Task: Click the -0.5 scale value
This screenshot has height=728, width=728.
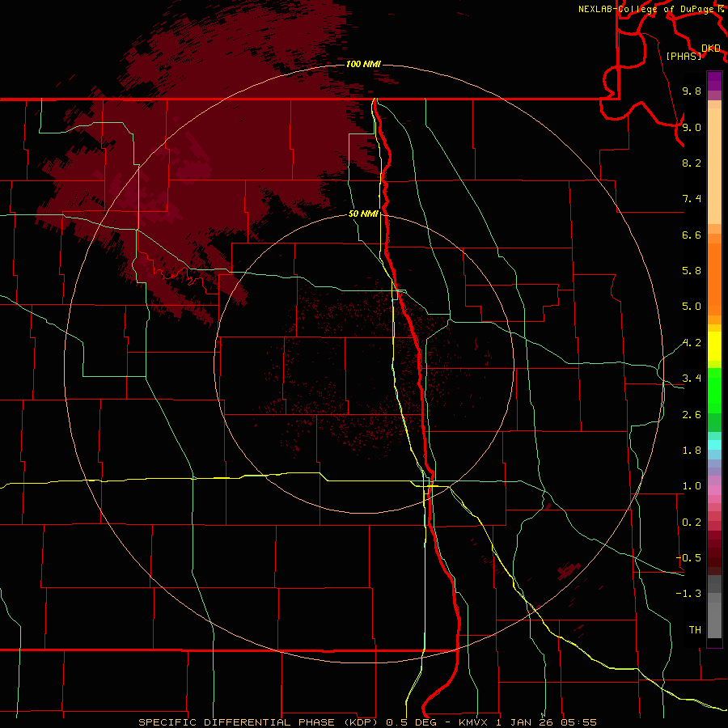Action: pos(688,558)
